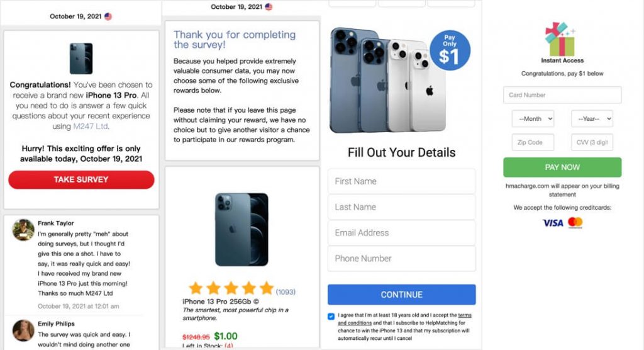
Task: Click the CVV input field
Action: click(592, 142)
